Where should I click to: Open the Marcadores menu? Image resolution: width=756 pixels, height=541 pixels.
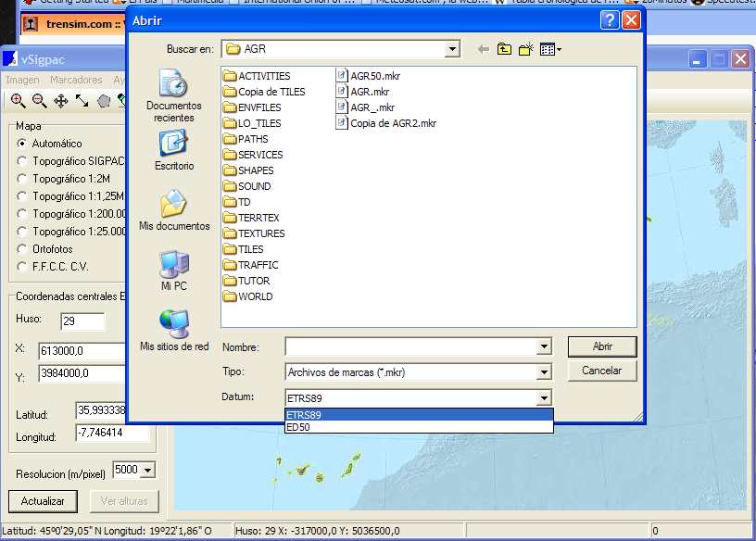click(x=76, y=81)
